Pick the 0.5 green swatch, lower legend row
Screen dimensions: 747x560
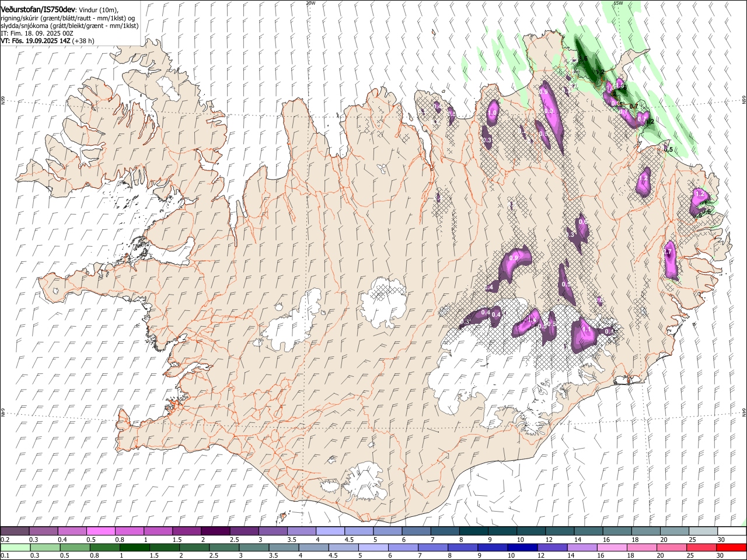point(75,548)
